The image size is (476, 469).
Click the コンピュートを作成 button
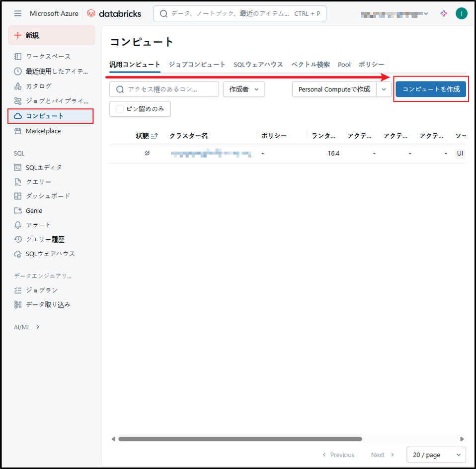pos(431,89)
